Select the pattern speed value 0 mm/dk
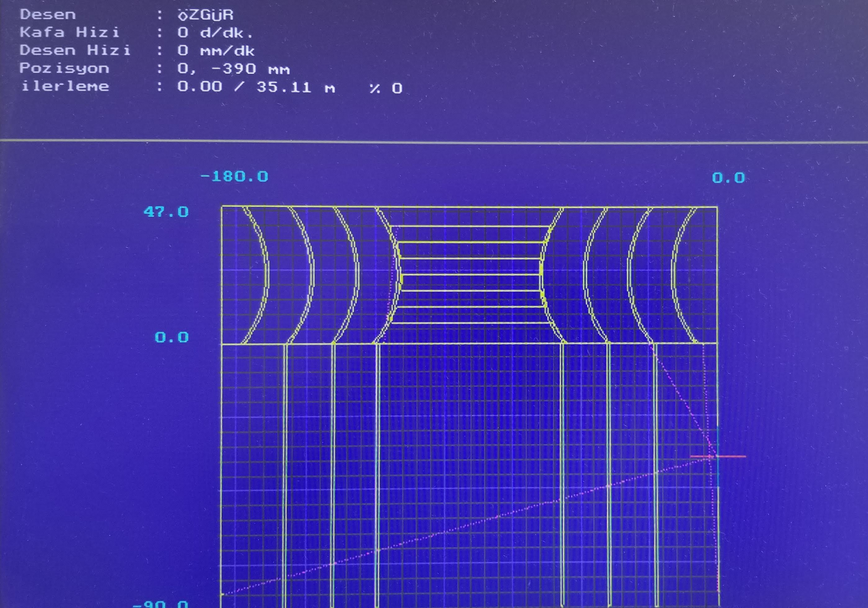This screenshot has height=608, width=868. coord(216,51)
